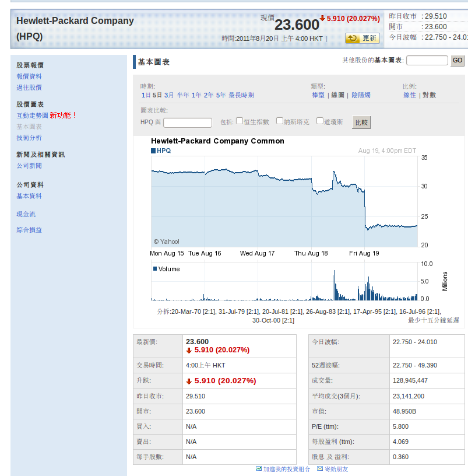Click the 線圖 chart type label

coord(337,95)
